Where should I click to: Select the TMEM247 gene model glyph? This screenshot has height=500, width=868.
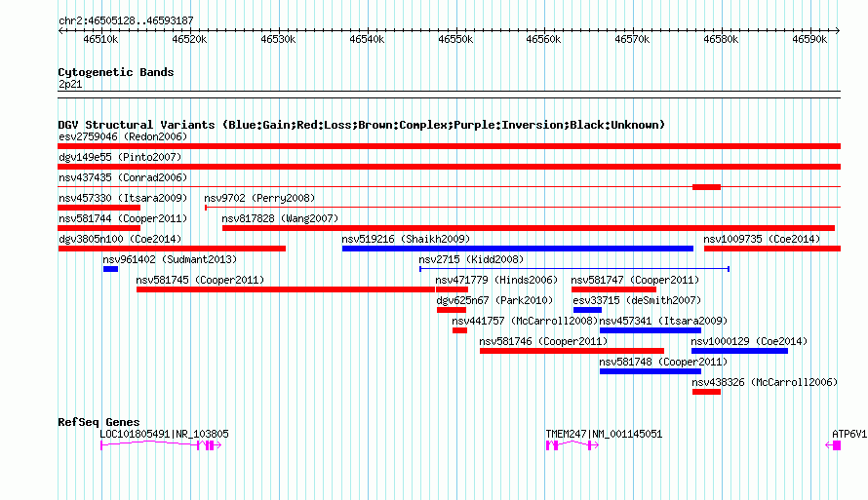pos(572,445)
